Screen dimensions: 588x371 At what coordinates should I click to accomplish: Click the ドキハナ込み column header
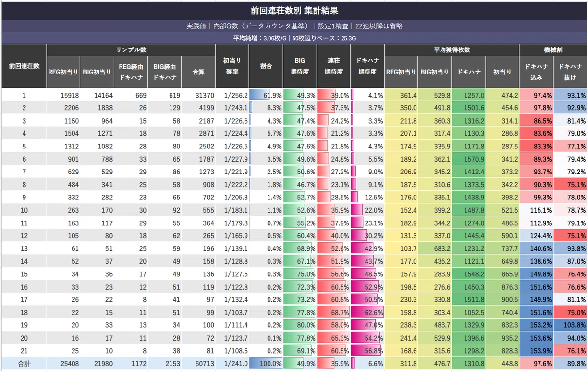coord(536,72)
